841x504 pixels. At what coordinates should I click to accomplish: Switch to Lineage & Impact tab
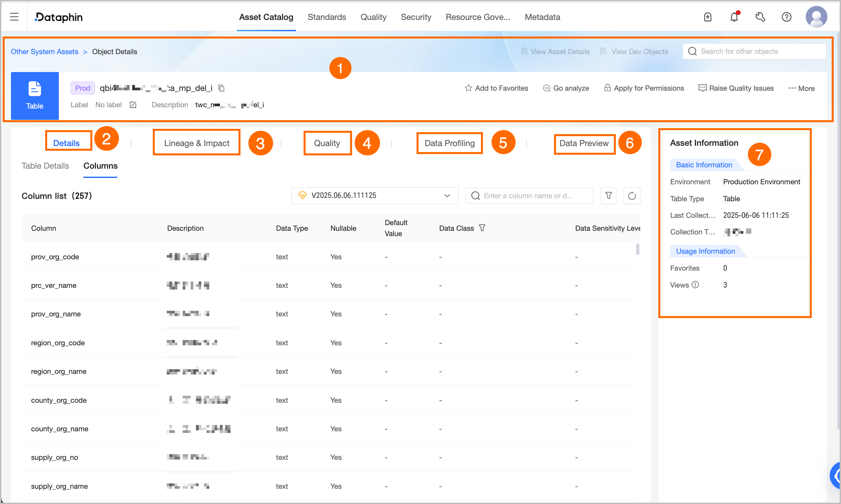197,143
